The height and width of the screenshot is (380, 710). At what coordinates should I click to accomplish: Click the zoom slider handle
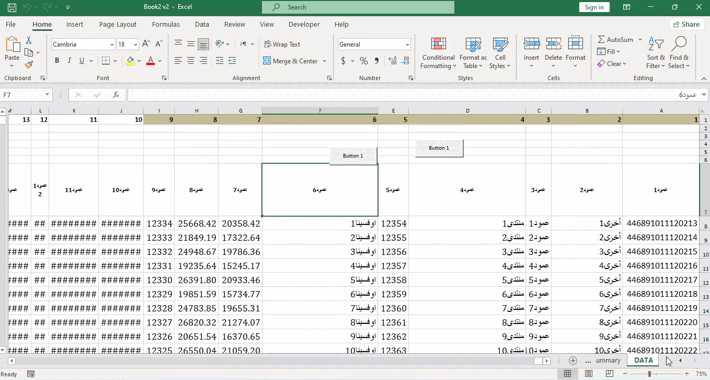click(649, 374)
